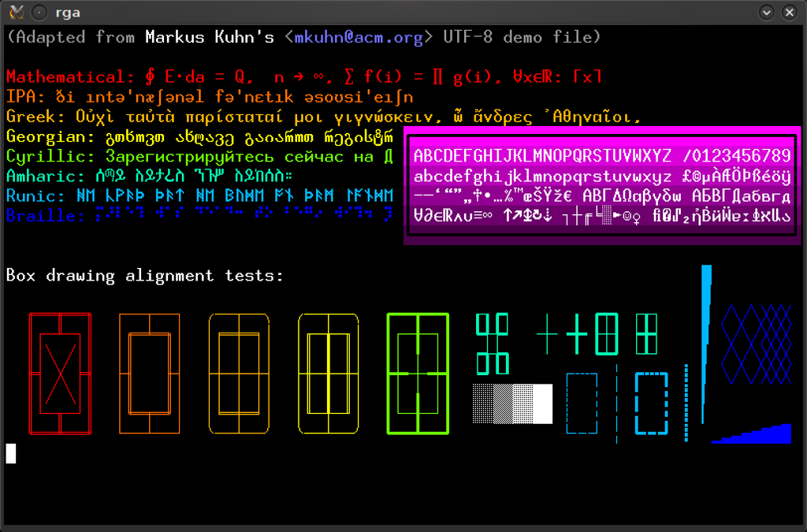Screen dimensions: 807x532
Task: Click the red box drawing with X
Action: tap(60, 374)
